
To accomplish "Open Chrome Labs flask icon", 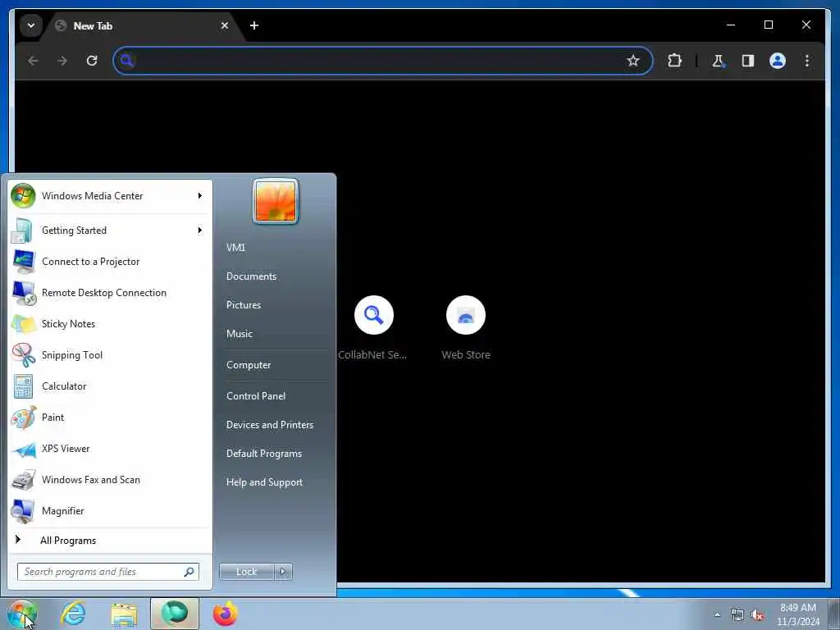I will [718, 61].
